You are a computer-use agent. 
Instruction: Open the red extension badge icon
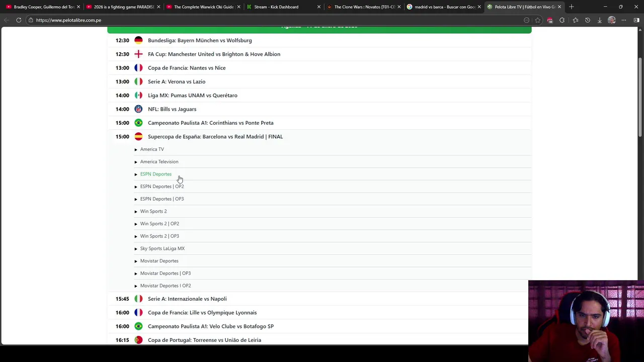[550, 20]
